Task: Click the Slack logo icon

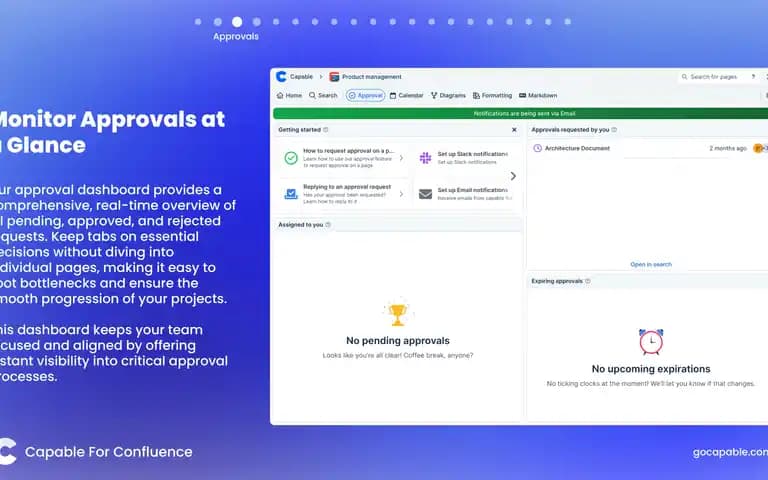Action: pos(426,158)
